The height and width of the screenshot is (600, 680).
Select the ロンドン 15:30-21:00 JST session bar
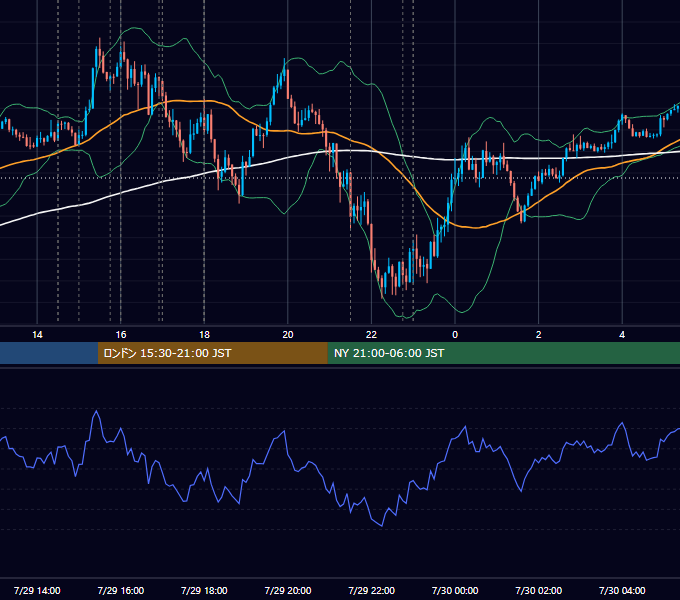click(212, 353)
